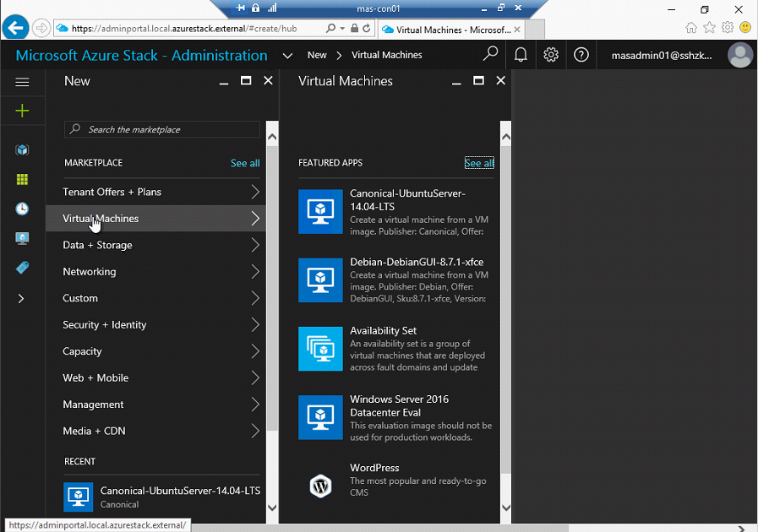
Task: Click the user avatar picture
Action: 740,55
